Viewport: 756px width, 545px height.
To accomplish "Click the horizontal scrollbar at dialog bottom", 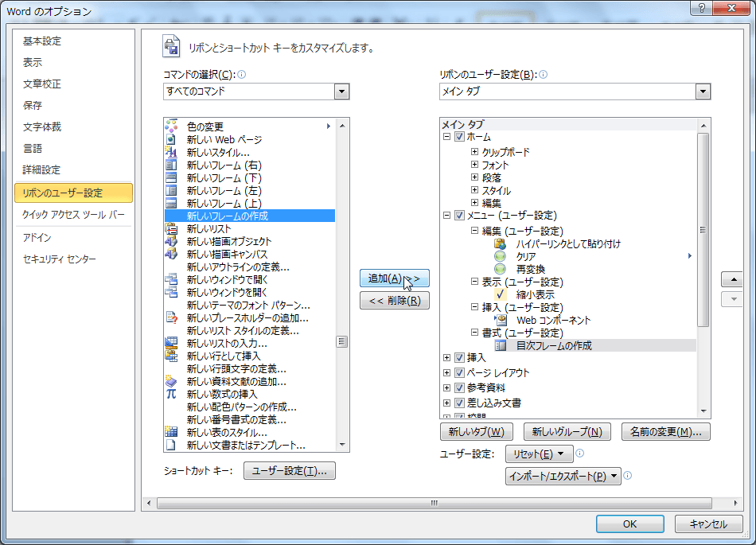I will click(434, 503).
